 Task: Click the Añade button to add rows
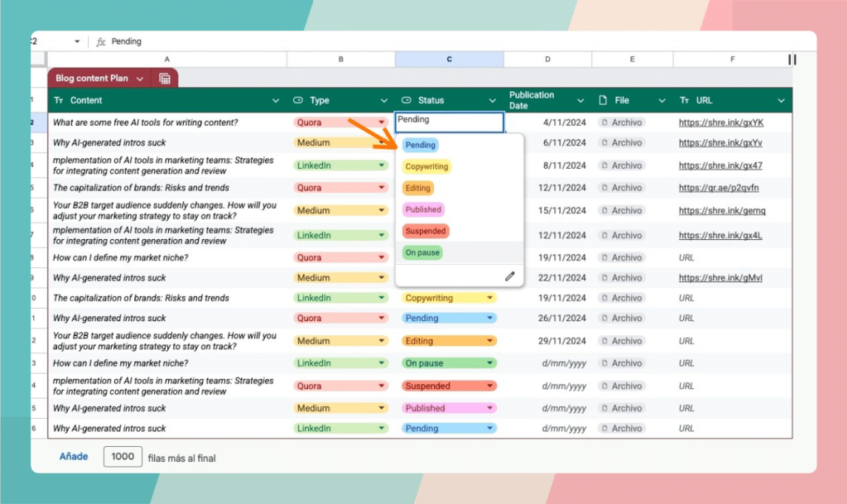tap(73, 457)
